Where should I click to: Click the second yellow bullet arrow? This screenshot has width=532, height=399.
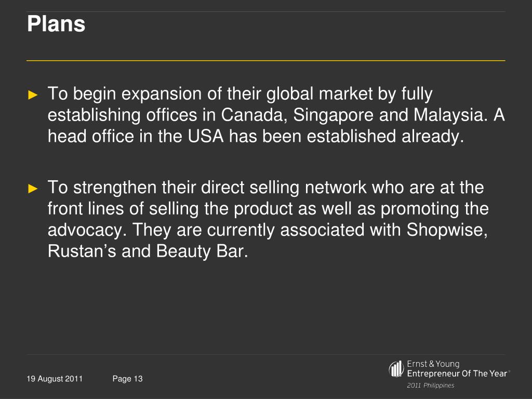click(33, 188)
